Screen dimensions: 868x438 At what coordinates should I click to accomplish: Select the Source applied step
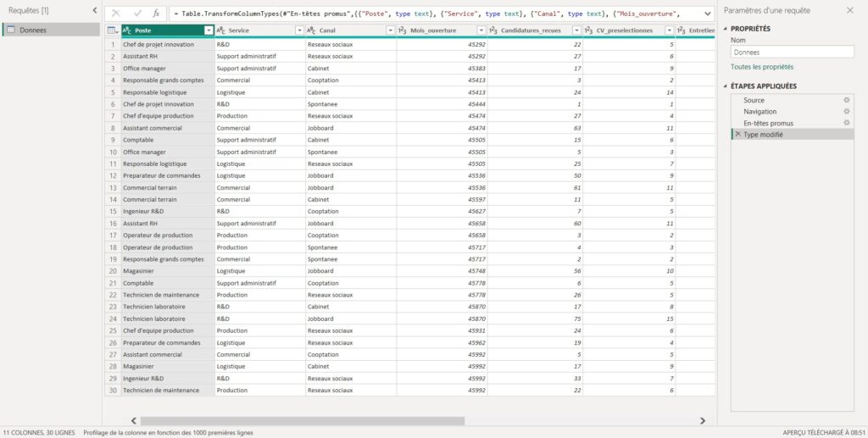coord(793,100)
